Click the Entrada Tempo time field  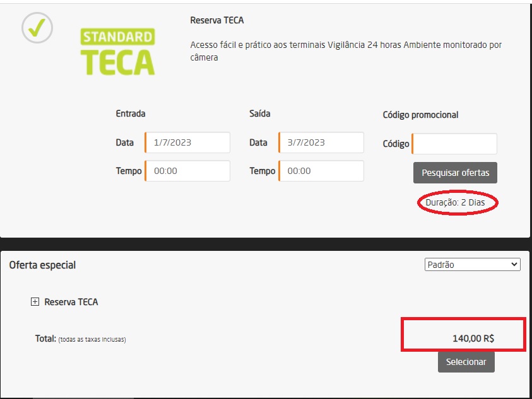tap(187, 171)
